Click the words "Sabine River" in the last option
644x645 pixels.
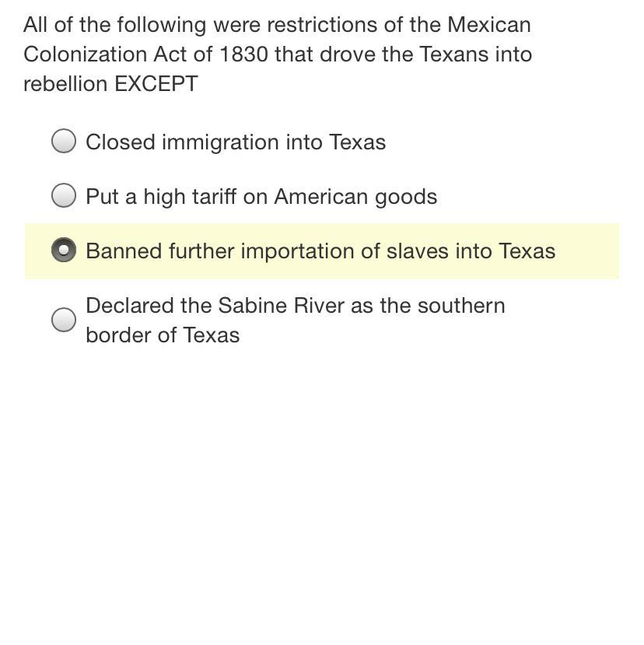(282, 306)
